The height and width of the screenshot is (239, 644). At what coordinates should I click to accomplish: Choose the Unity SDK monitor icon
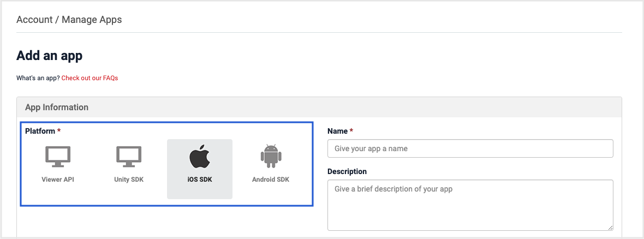click(x=129, y=157)
